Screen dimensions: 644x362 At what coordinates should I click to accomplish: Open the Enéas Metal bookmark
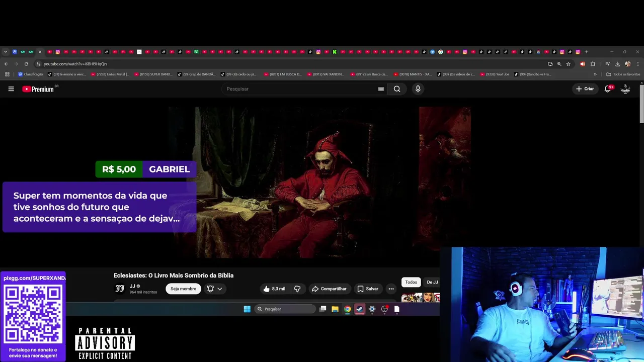click(x=110, y=74)
